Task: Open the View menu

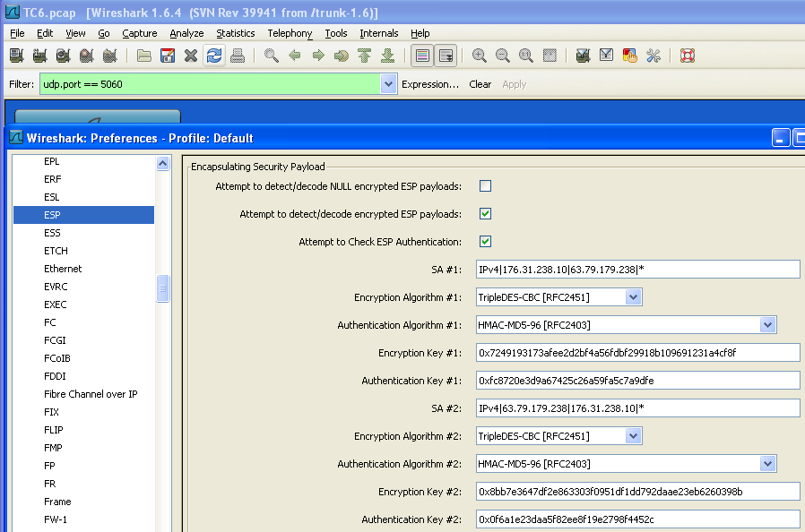Action: click(x=75, y=33)
